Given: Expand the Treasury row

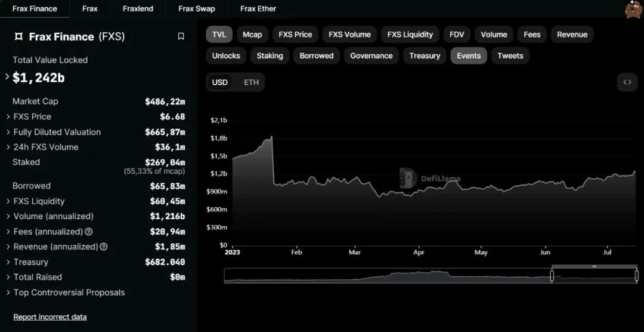Looking at the screenshot, I should coord(8,262).
